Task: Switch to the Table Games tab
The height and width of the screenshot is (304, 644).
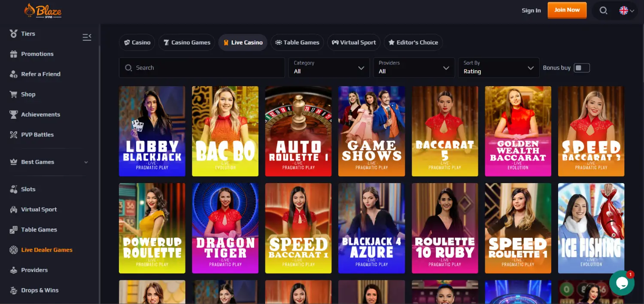Action: (297, 42)
